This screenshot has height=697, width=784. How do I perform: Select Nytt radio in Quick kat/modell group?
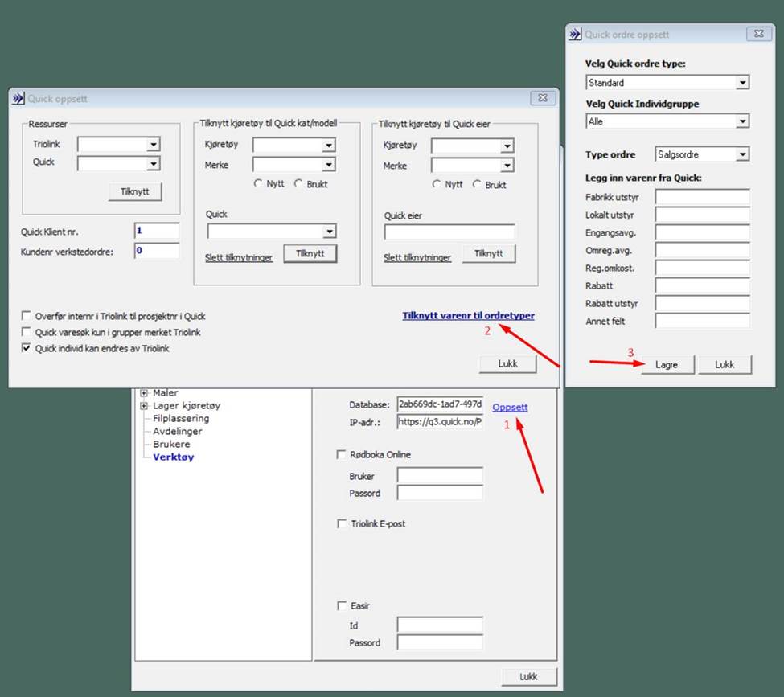point(258,183)
